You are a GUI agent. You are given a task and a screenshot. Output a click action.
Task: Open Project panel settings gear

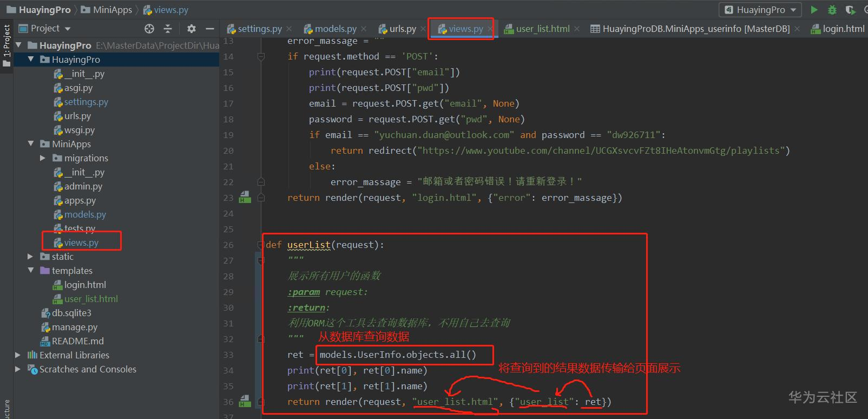(192, 29)
